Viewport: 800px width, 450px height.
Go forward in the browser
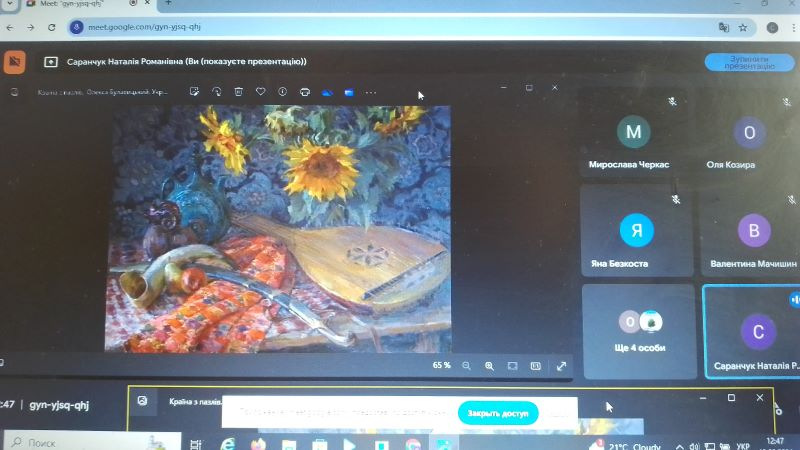click(x=31, y=28)
